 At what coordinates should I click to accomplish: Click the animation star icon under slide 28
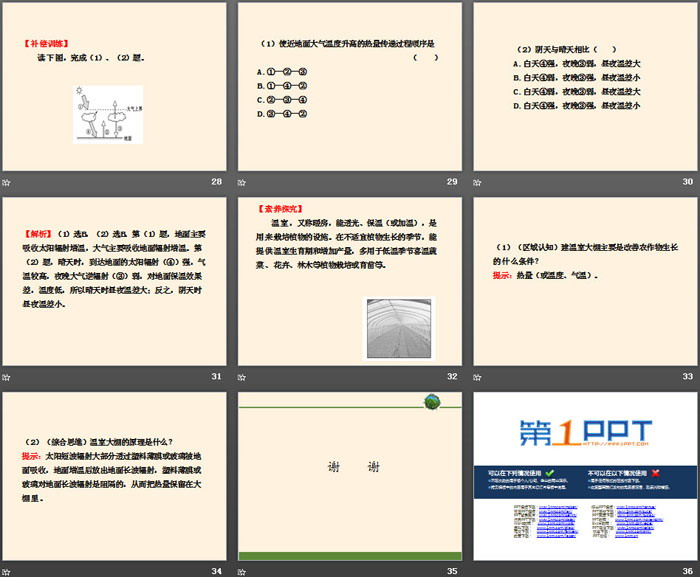(6, 182)
